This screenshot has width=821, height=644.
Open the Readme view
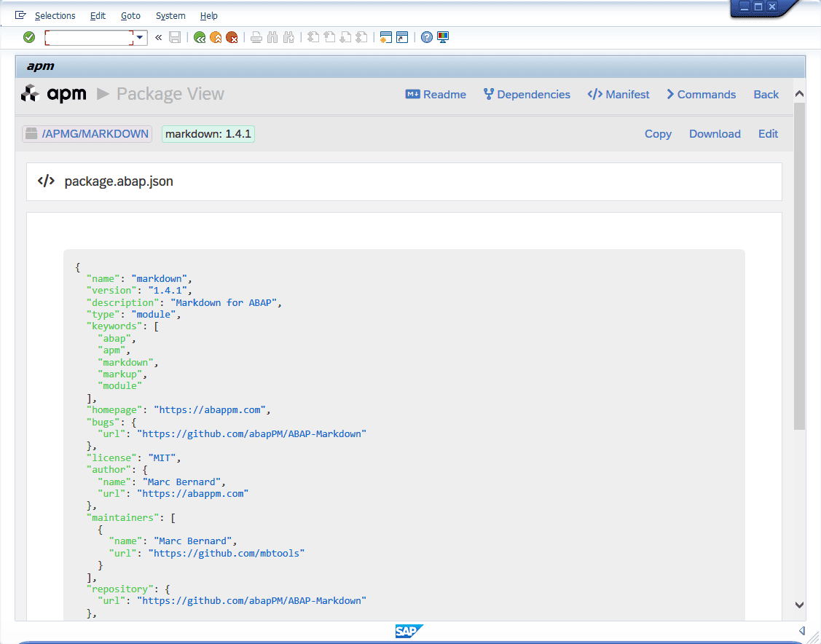(x=436, y=94)
